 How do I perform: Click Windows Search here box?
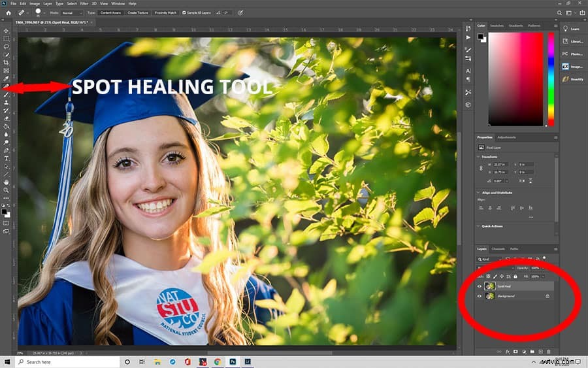pyautogui.click(x=67, y=362)
